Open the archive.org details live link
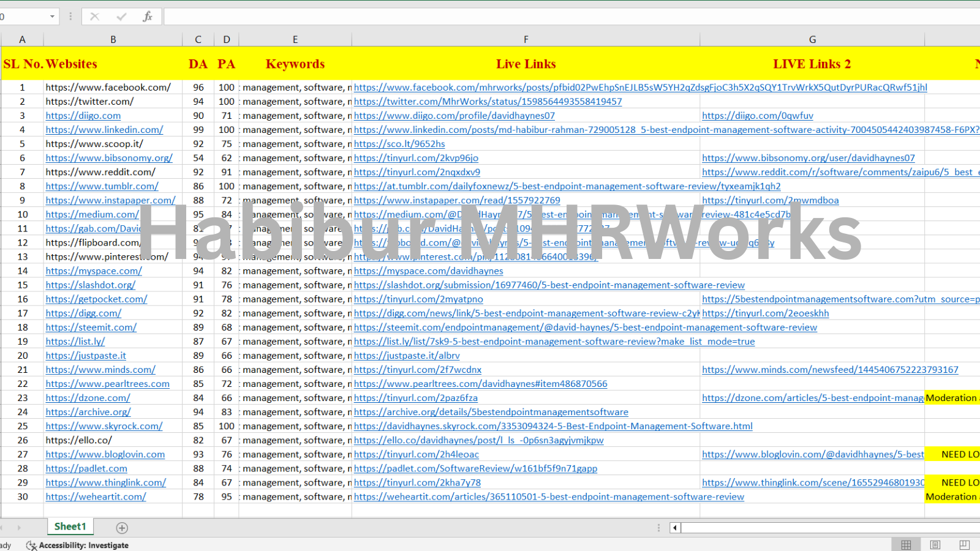The width and height of the screenshot is (980, 551). [x=491, y=412]
